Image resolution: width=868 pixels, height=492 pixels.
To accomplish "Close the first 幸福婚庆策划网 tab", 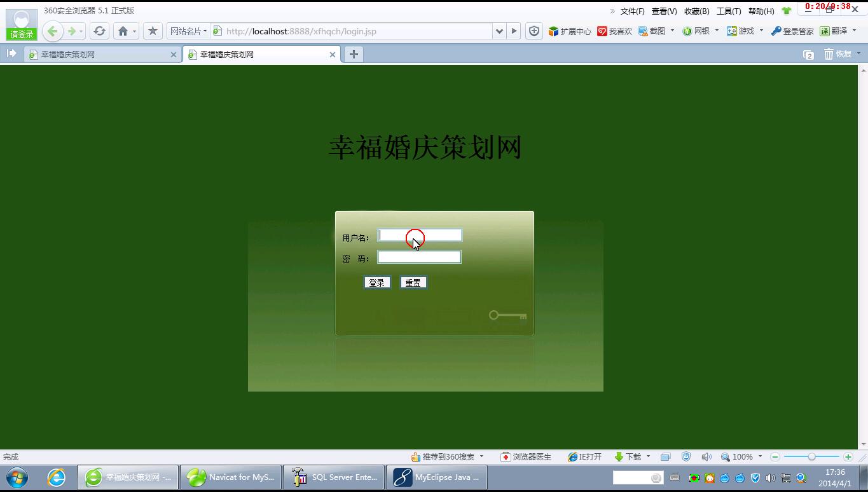I will [174, 55].
